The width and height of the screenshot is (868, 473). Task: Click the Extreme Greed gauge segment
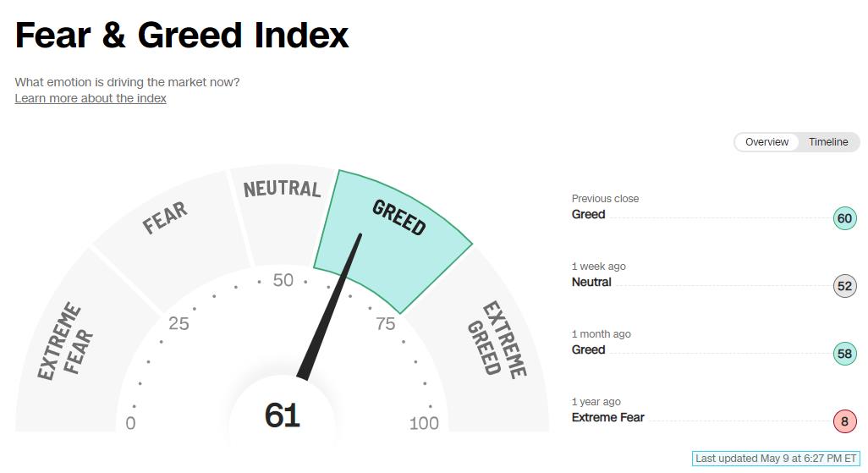[x=498, y=344]
